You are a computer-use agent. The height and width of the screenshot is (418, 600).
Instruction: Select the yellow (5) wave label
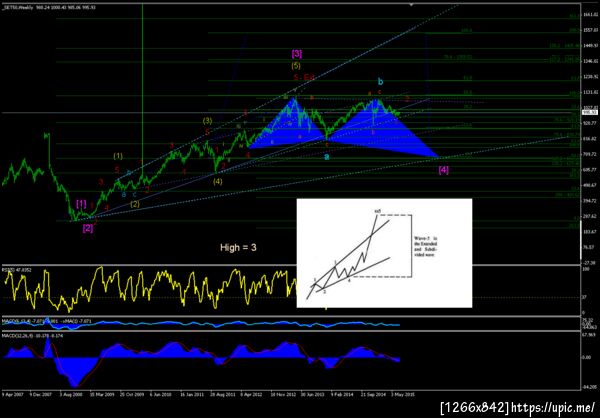pyautogui.click(x=296, y=65)
